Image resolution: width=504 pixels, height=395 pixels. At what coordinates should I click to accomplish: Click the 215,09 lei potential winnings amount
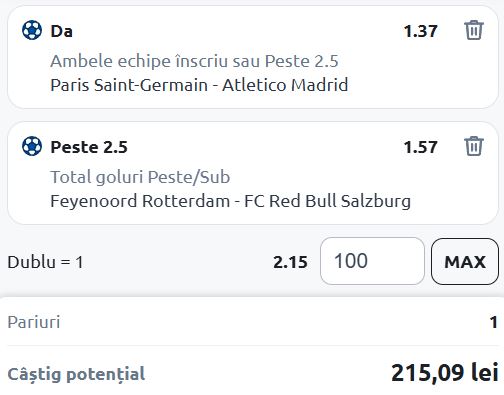[x=445, y=373]
